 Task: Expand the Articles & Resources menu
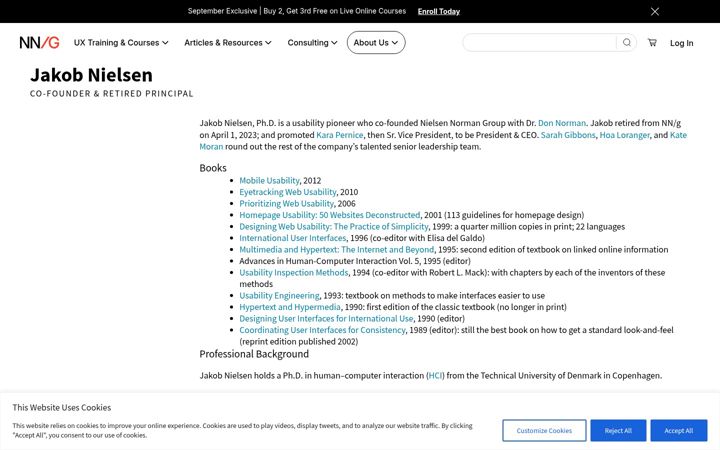coord(228,43)
